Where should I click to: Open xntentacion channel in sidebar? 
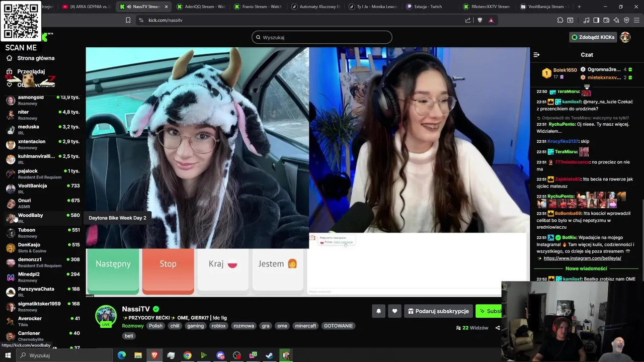[x=43, y=144]
